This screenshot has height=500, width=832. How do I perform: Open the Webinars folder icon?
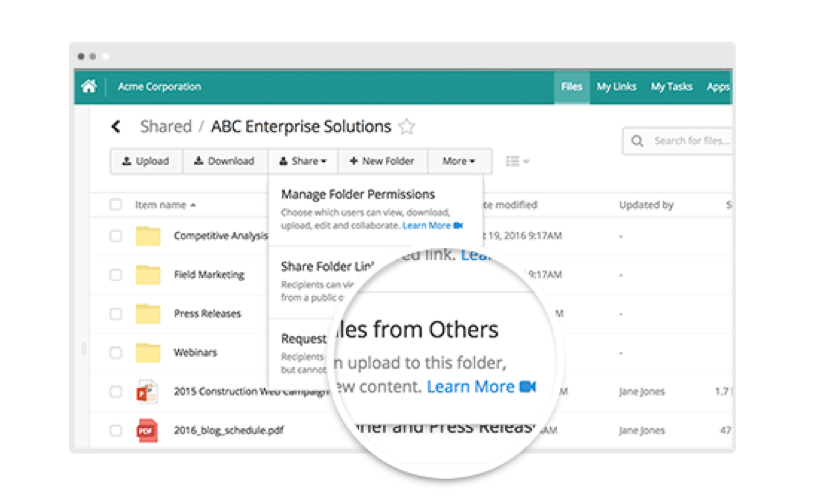click(148, 352)
